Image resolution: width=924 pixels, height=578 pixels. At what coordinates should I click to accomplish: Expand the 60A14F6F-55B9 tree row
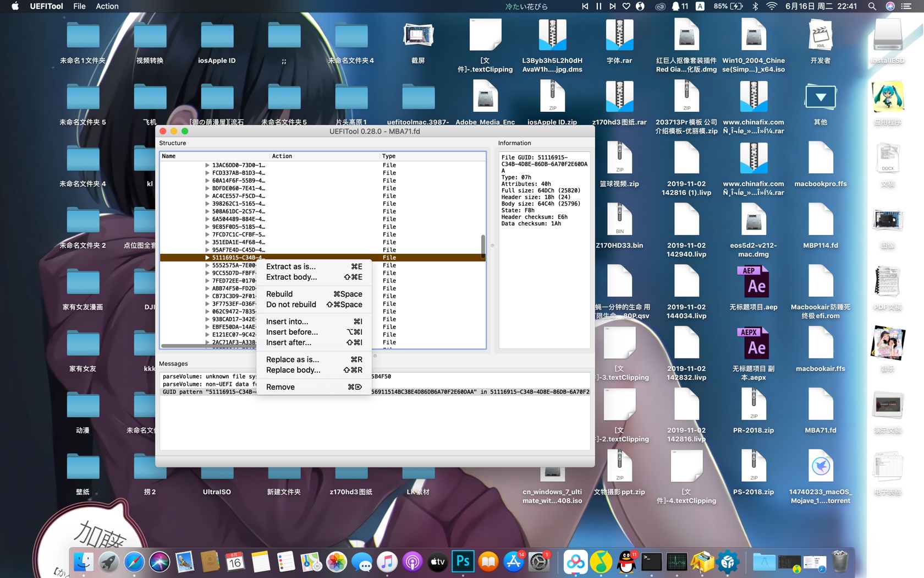pos(207,181)
